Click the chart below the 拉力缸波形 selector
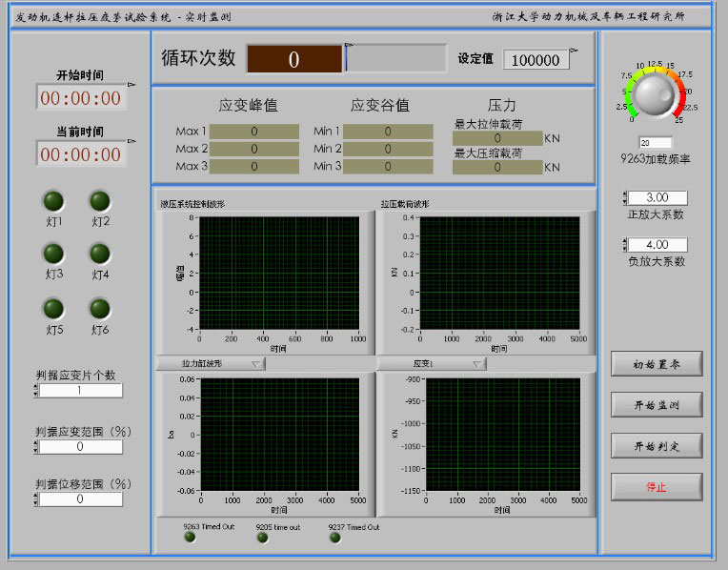 [280, 435]
